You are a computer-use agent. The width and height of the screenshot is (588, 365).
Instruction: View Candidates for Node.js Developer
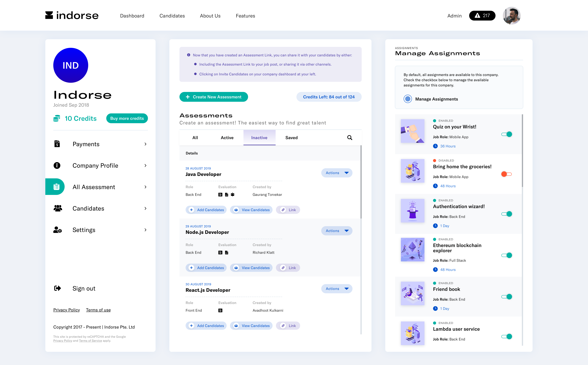251,268
